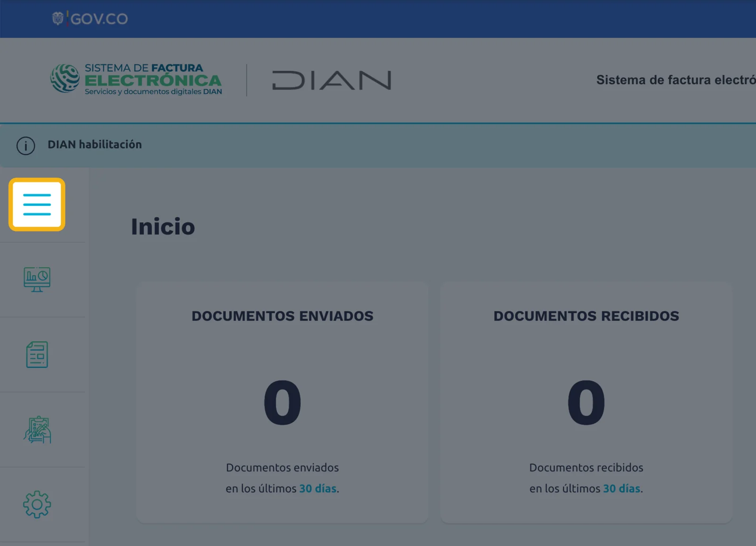This screenshot has height=546, width=756.
Task: Click the DIAN logo in the header
Action: pyautogui.click(x=332, y=80)
